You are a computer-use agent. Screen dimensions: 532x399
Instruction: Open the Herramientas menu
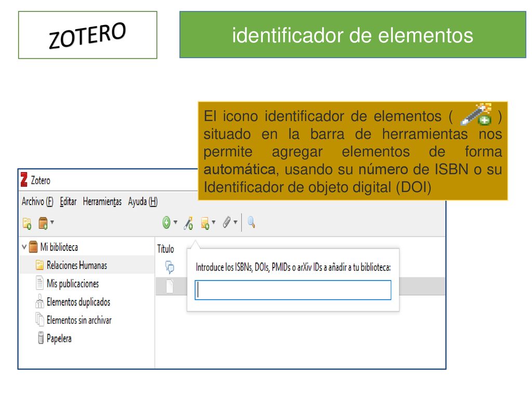pyautogui.click(x=102, y=202)
